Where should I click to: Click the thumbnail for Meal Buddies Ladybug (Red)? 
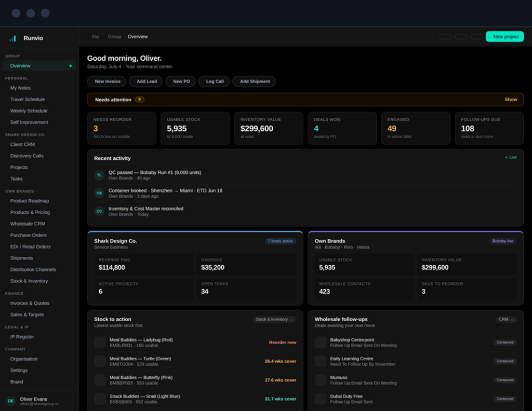tap(100, 342)
